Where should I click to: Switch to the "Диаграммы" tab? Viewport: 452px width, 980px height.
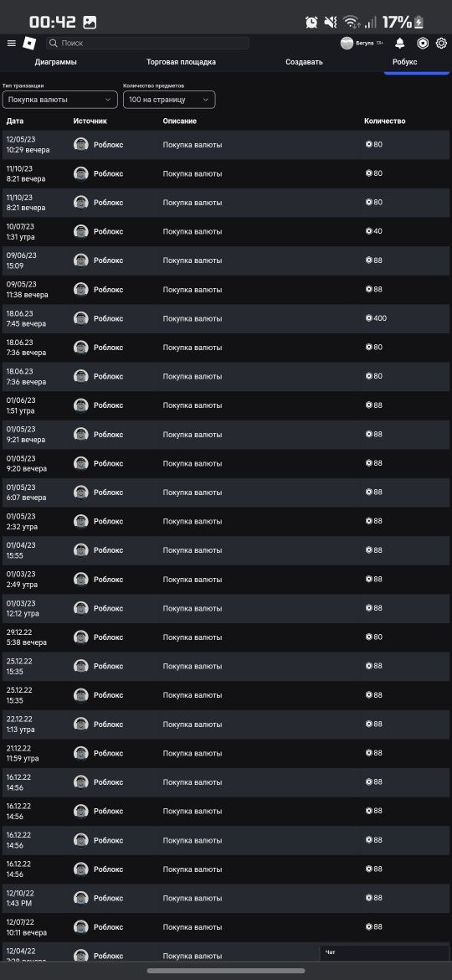tap(56, 62)
